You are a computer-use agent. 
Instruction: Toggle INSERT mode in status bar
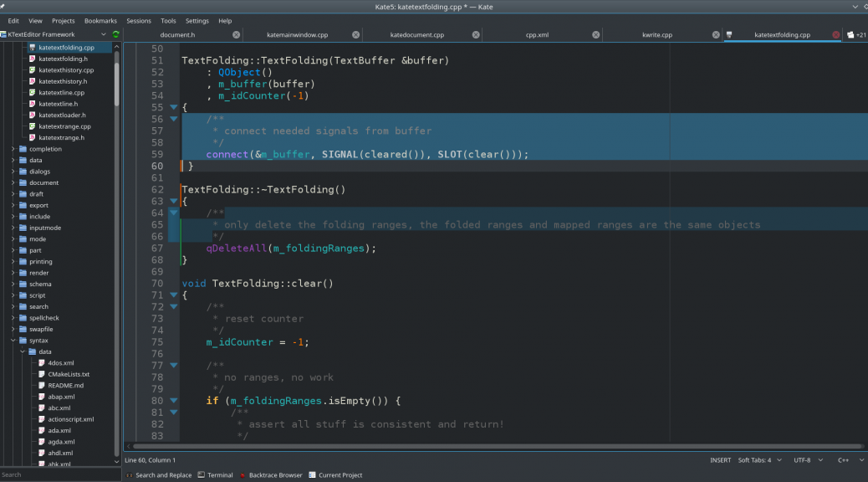(x=720, y=460)
